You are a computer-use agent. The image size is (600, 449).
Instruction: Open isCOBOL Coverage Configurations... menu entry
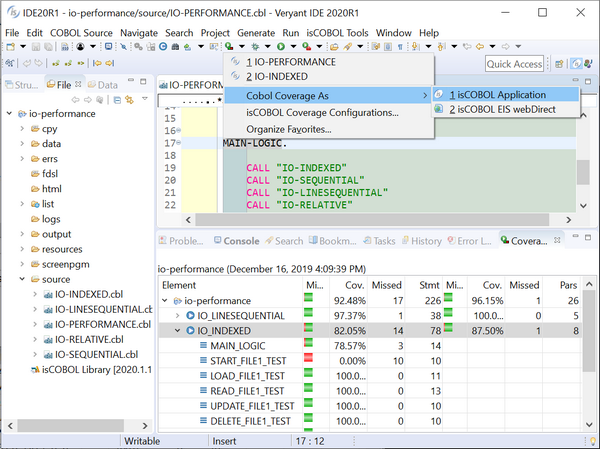click(322, 112)
